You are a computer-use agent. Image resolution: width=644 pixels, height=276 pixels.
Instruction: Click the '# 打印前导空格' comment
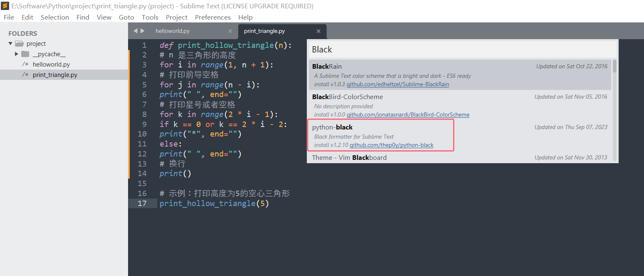[189, 75]
